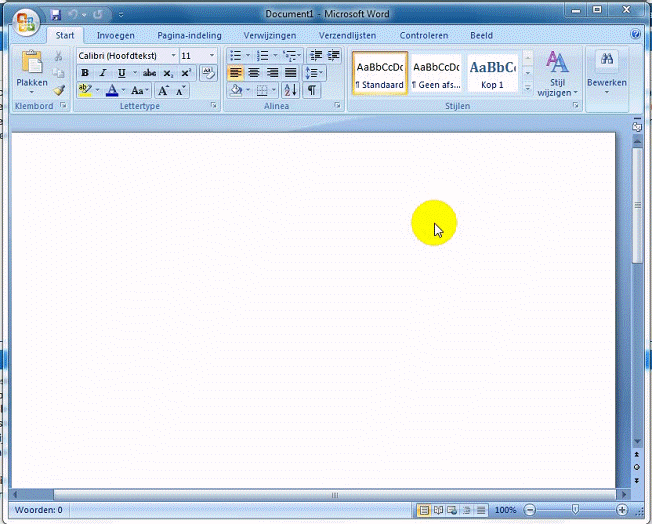Open the Lettertype dialog launcher
Viewport: 652px width, 524px height.
pyautogui.click(x=213, y=106)
